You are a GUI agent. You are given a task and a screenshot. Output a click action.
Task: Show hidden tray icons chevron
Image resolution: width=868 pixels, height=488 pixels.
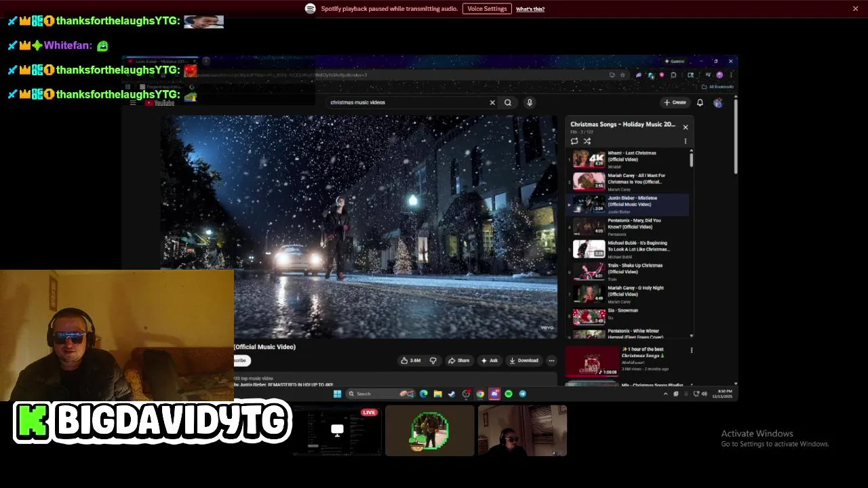pos(665,394)
